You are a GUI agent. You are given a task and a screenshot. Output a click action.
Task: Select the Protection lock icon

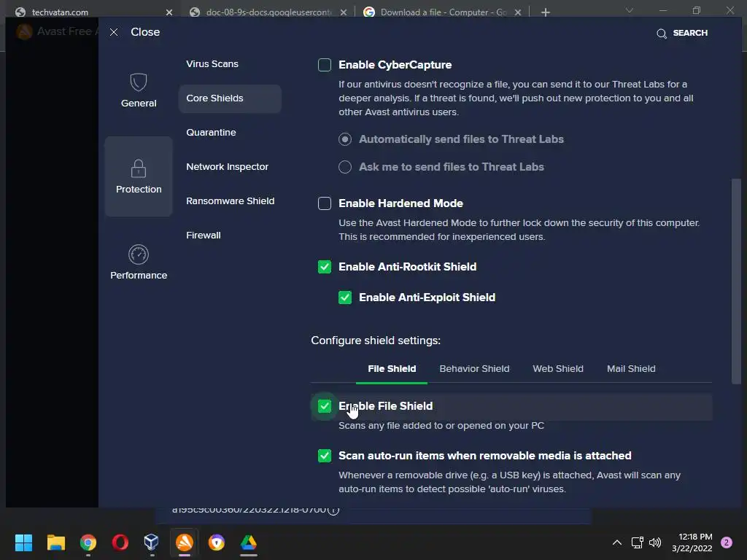click(x=138, y=168)
